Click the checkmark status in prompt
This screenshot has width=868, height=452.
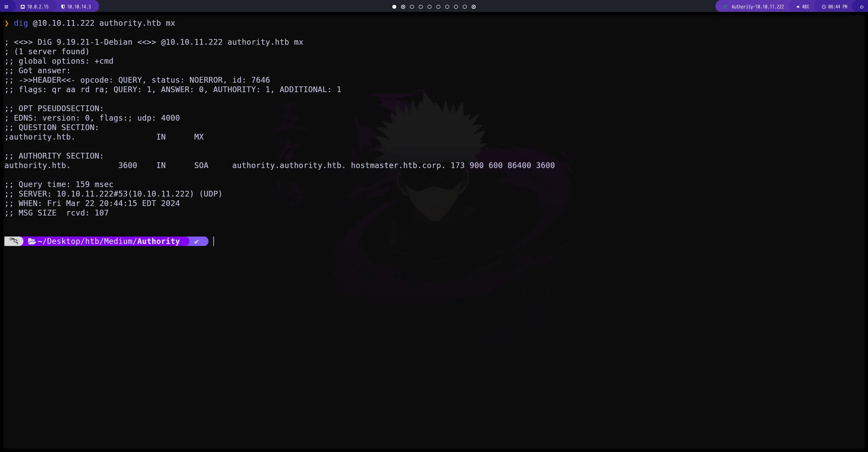click(197, 241)
